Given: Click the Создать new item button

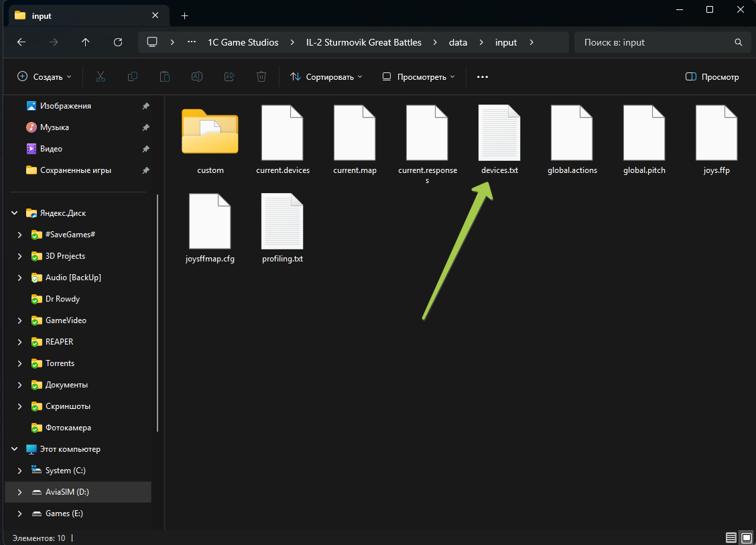Looking at the screenshot, I should (x=44, y=77).
